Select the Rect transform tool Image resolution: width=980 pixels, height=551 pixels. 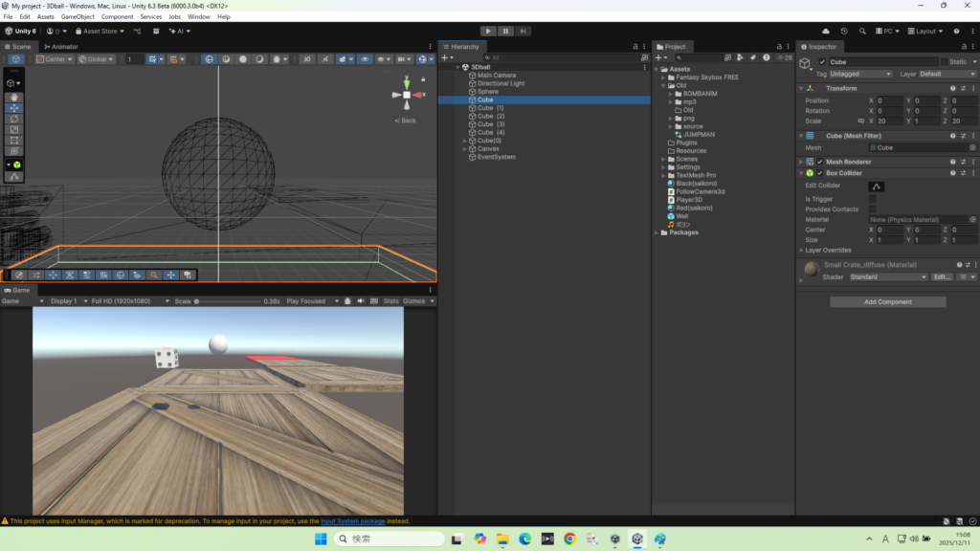pyautogui.click(x=14, y=141)
